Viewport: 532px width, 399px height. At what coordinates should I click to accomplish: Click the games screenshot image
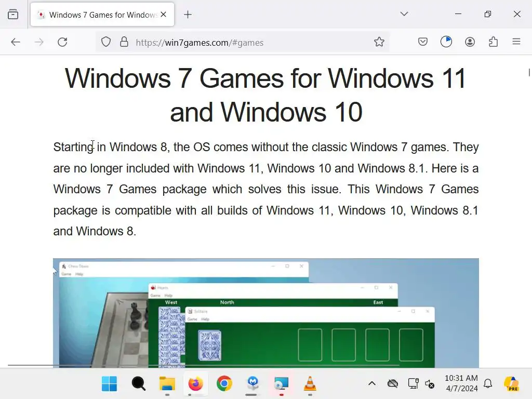click(266, 313)
